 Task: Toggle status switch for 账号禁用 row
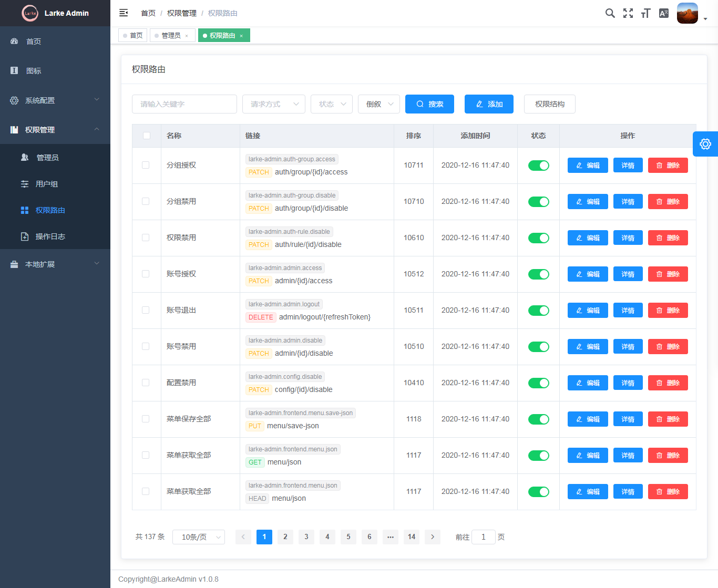pos(539,347)
